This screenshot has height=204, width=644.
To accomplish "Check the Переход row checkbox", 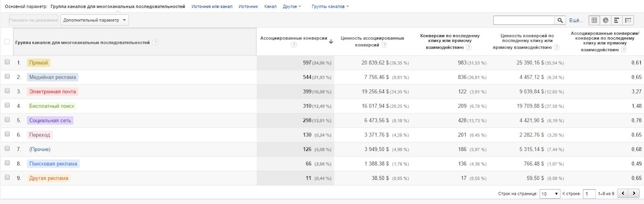I will point(7,134).
